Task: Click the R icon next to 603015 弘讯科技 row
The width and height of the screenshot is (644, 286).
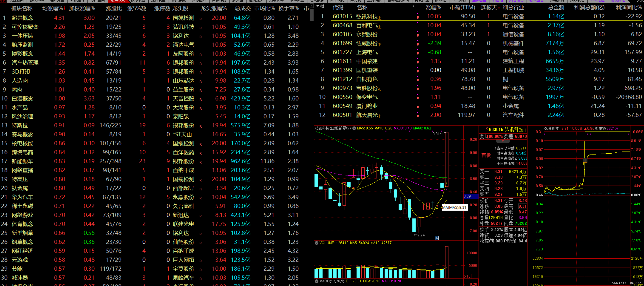Action: tap(418, 17)
